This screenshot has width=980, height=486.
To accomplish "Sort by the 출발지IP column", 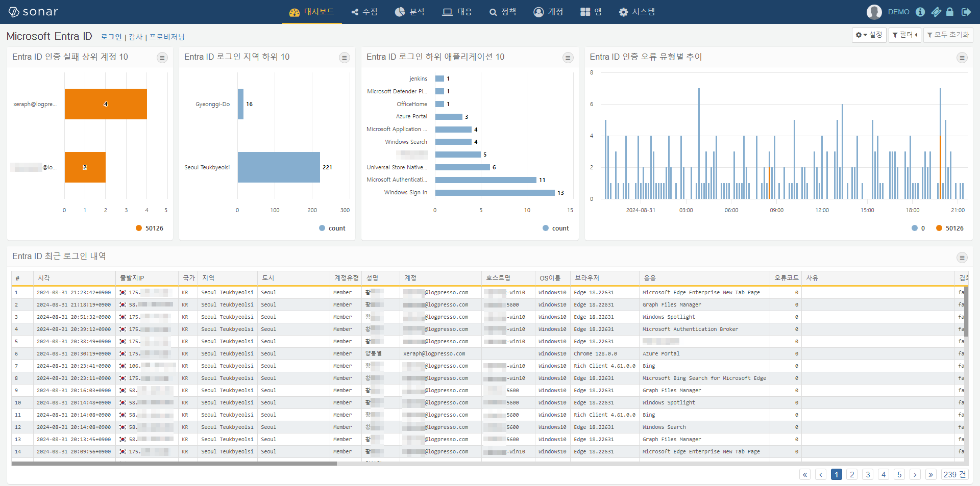I will click(147, 278).
